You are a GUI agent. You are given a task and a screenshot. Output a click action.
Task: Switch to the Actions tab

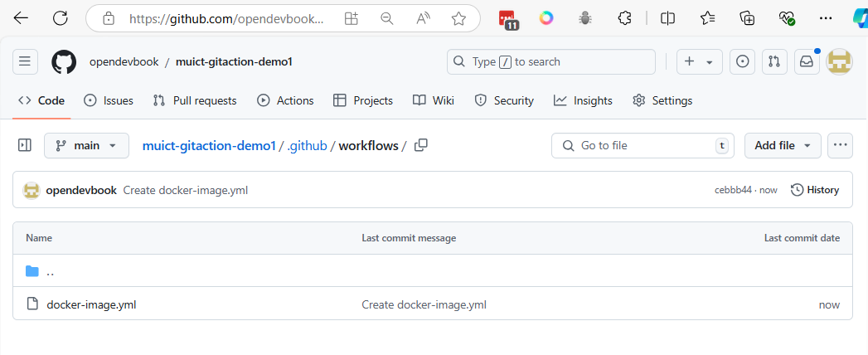[x=285, y=101]
